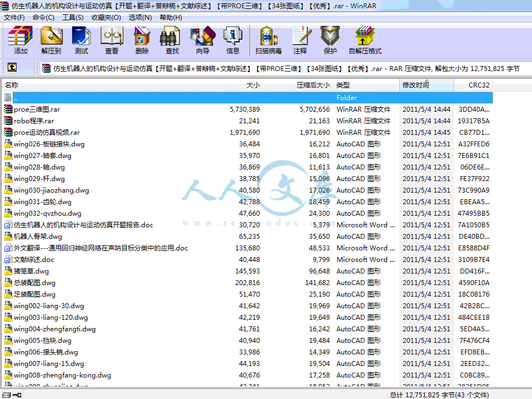Sort by 压缩后大小 column header
The image size is (532, 399).
pos(298,85)
